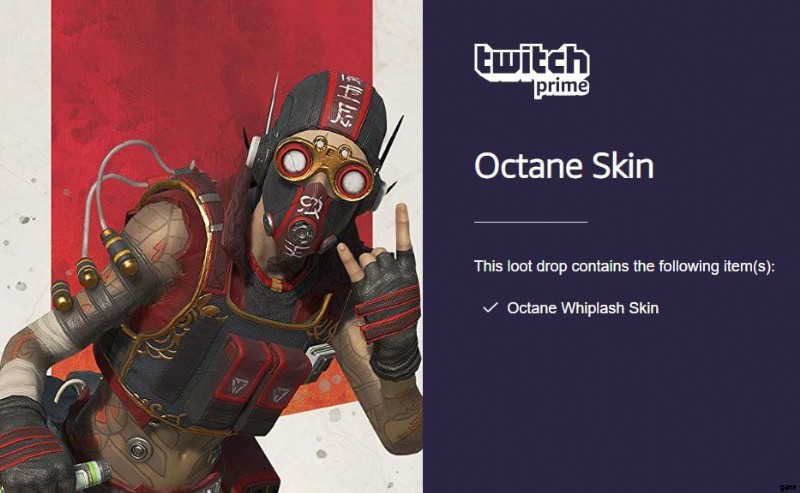
Task: Click the Twitch Prime logo
Action: [532, 71]
